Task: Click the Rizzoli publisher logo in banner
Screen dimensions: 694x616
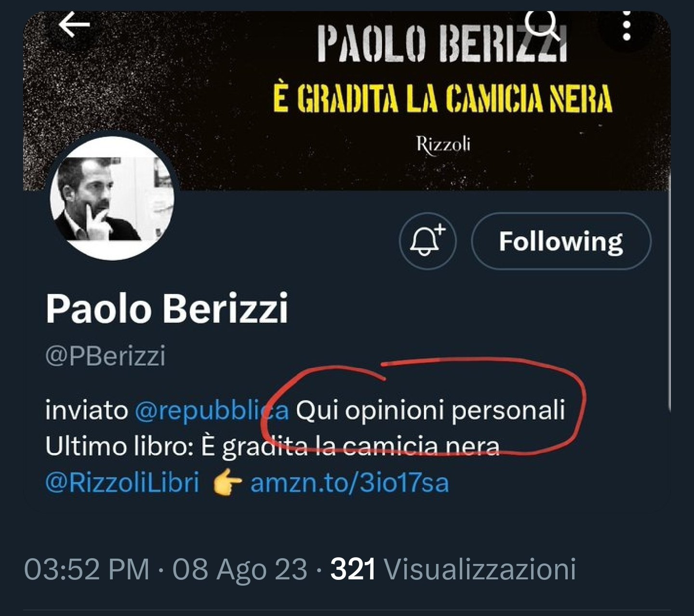Action: click(x=443, y=144)
